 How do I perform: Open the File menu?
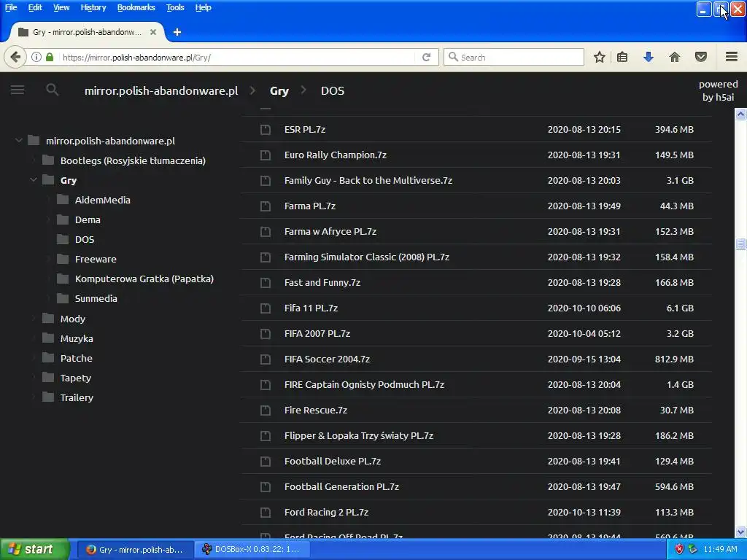click(x=11, y=7)
